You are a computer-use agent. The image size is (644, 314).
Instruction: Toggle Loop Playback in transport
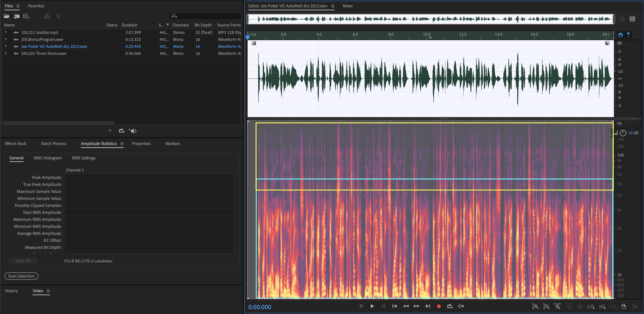[x=450, y=306]
